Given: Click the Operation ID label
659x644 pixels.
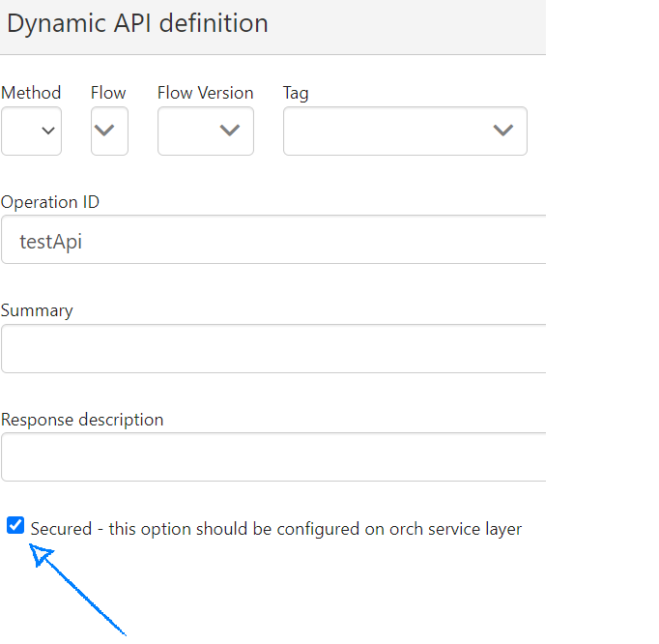Looking at the screenshot, I should (x=50, y=202).
